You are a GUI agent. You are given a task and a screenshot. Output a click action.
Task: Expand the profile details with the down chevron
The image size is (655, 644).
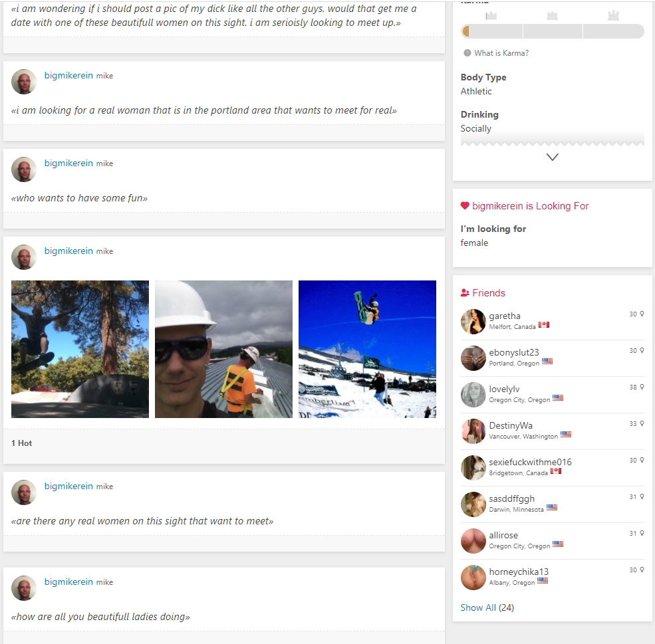click(552, 158)
